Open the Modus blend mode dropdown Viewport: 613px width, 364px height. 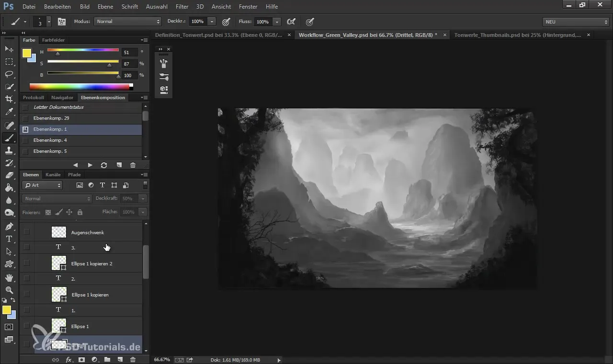click(x=127, y=22)
